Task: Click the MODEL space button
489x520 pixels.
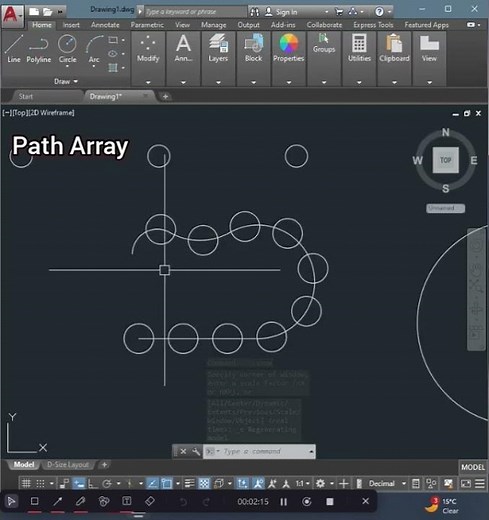Action: click(x=473, y=467)
